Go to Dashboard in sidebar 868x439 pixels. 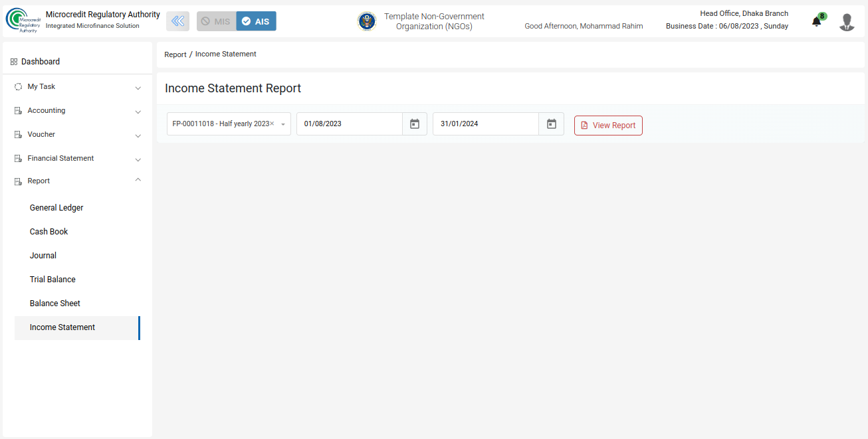tap(40, 62)
